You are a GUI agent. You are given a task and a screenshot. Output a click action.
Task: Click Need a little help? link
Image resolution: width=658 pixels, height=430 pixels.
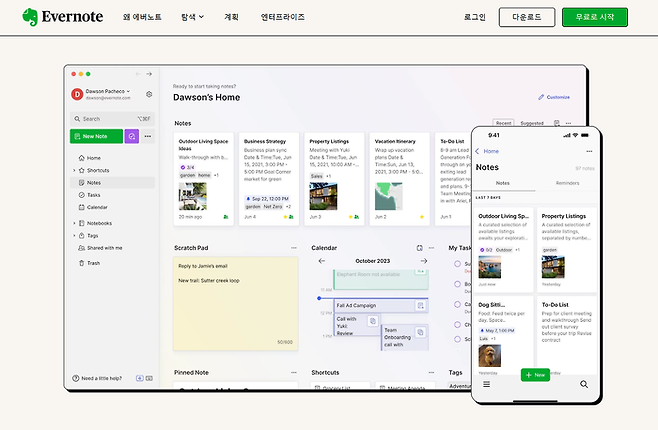click(97, 378)
